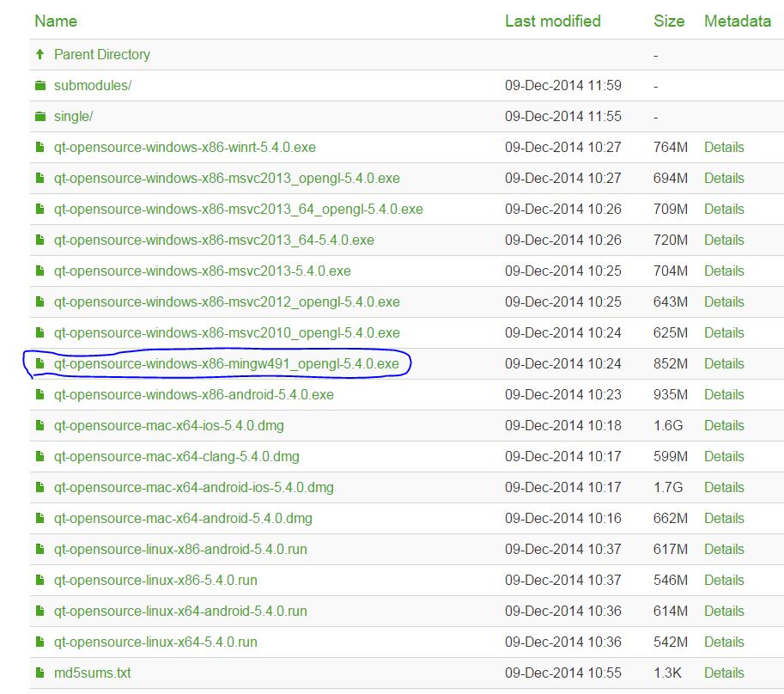This screenshot has width=784, height=694.
Task: Open Details for md5sums.txt row
Action: coord(724,673)
